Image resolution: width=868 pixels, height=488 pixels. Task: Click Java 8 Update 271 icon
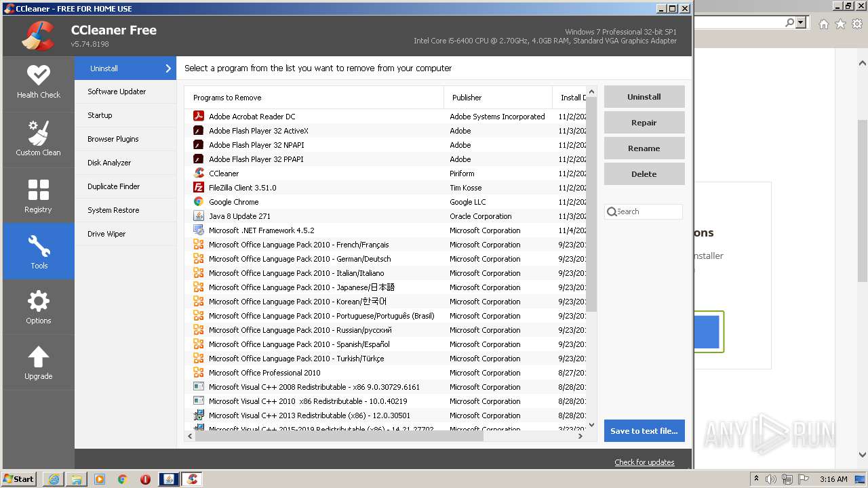[199, 216]
